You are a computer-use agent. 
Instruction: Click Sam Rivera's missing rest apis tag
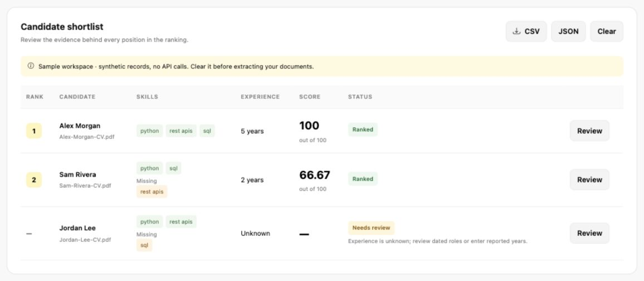tap(152, 191)
